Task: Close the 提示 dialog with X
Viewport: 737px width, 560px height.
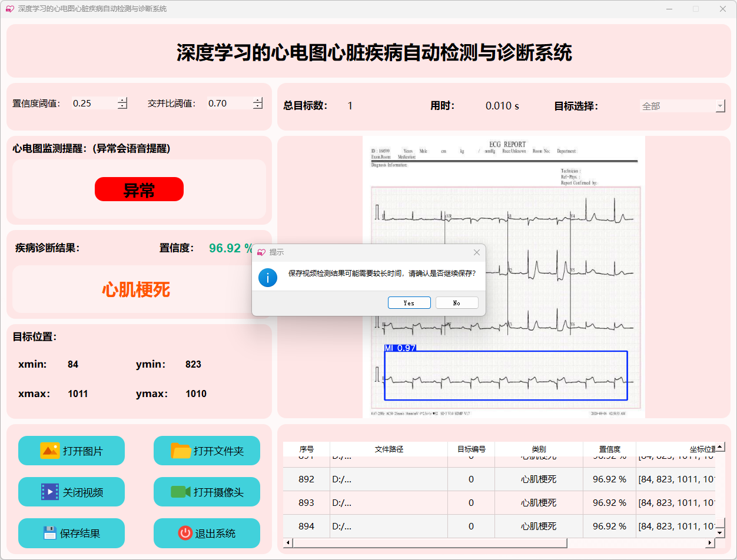Action: click(477, 252)
